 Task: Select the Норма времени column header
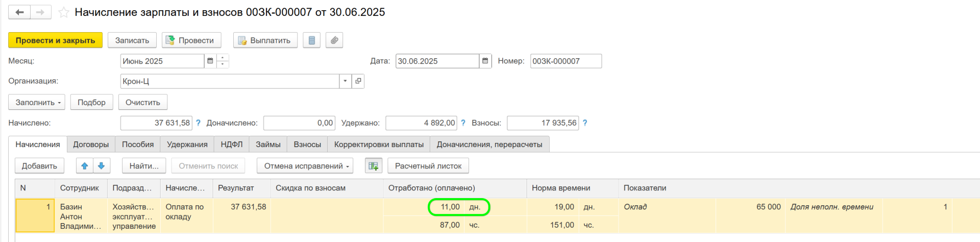tap(573, 188)
